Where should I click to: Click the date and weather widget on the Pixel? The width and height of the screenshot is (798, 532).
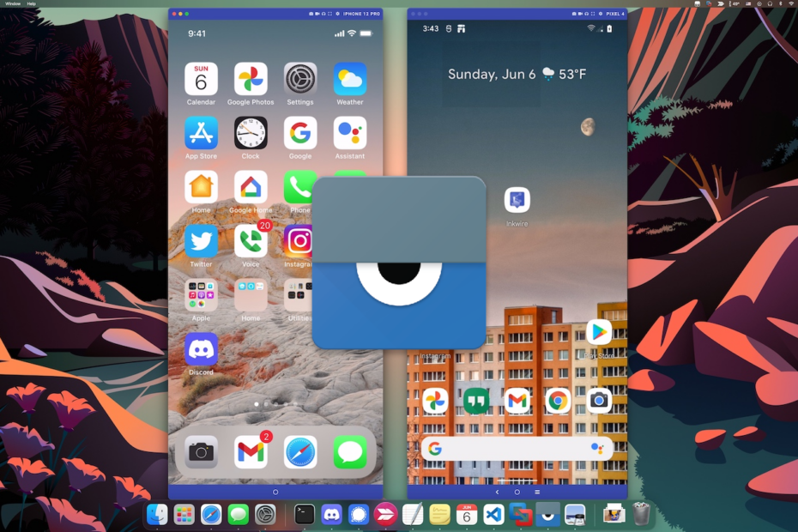click(x=517, y=75)
